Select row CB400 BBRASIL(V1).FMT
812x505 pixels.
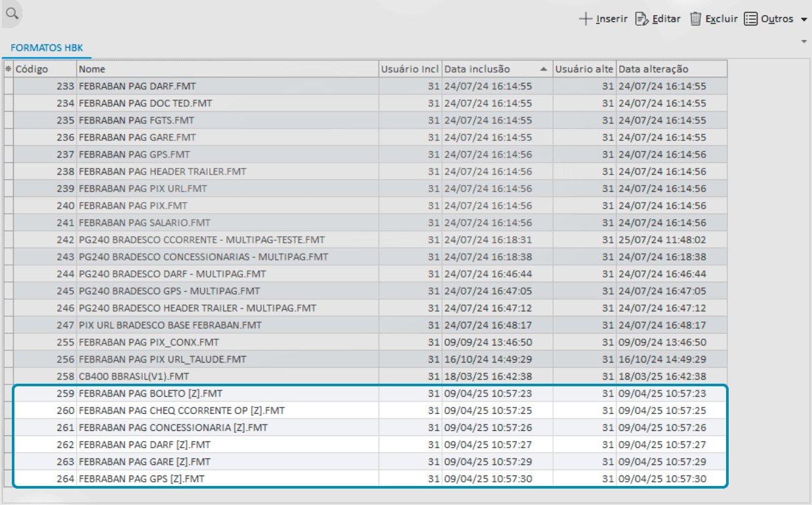[365, 376]
